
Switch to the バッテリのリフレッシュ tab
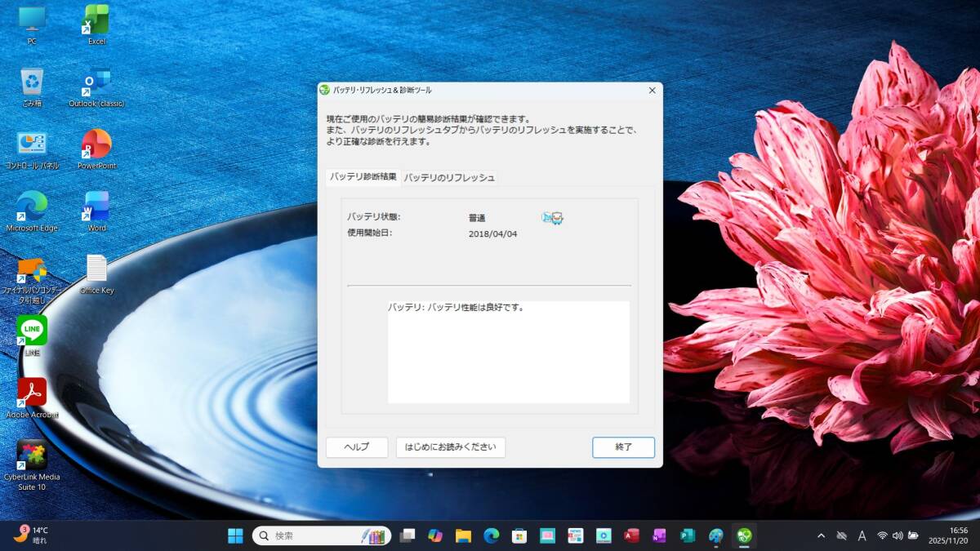449,177
